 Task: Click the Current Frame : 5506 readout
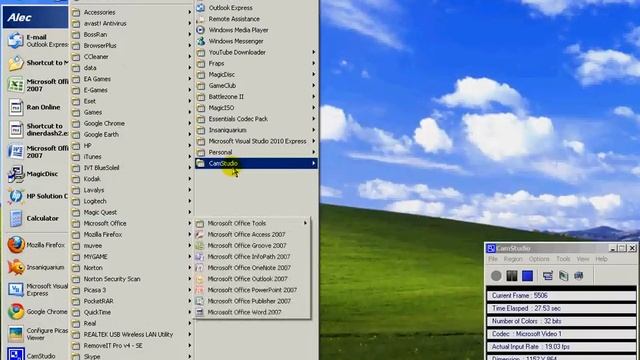click(x=561, y=296)
